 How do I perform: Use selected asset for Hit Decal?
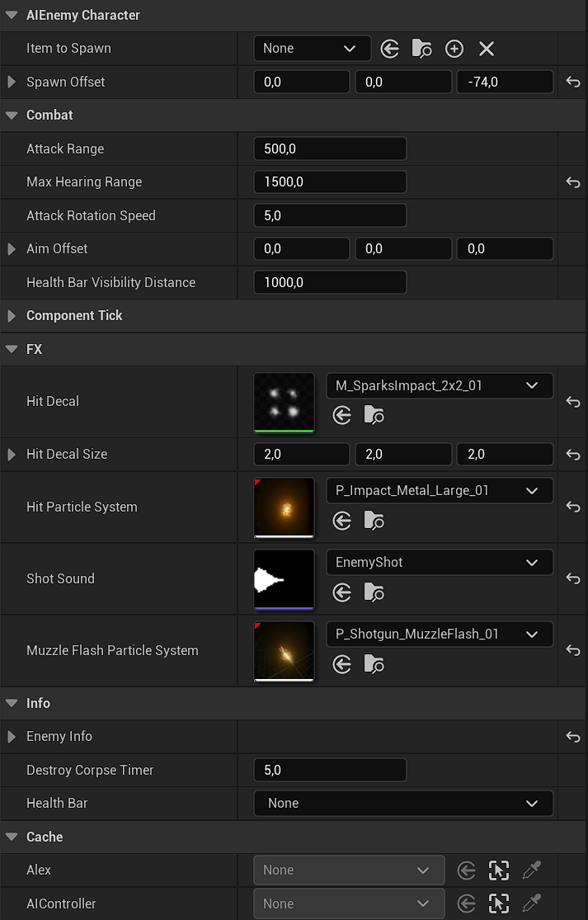342,415
